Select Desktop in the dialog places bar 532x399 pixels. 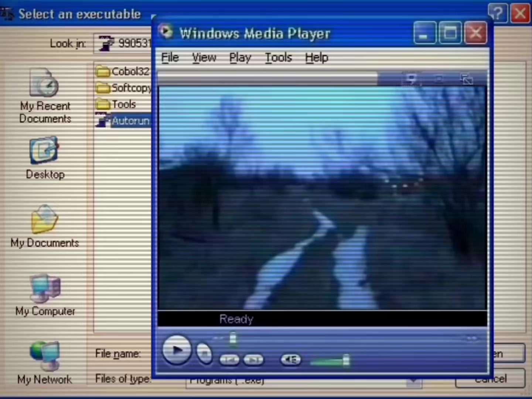pos(45,158)
